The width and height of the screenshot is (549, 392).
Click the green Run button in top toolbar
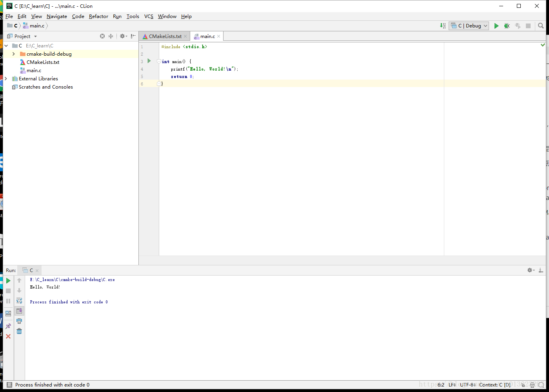496,26
